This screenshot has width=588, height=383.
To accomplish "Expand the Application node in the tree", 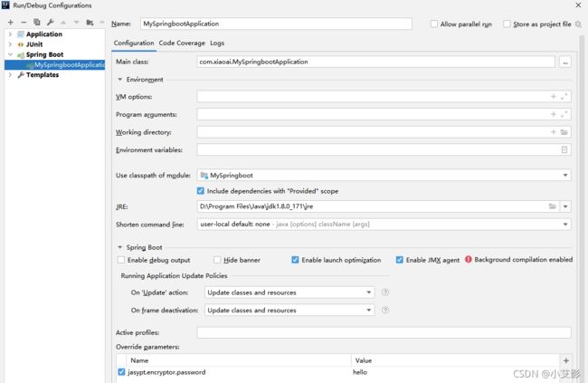I will click(x=10, y=34).
